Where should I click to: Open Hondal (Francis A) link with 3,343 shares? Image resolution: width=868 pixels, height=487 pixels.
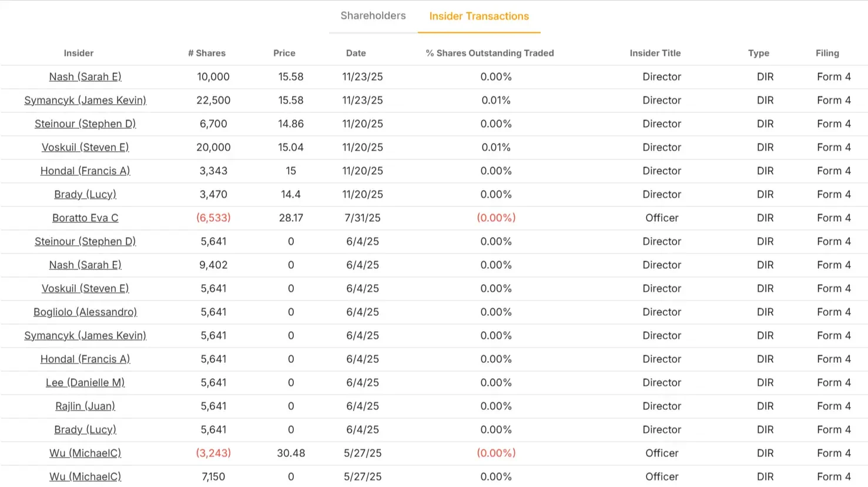[85, 171]
